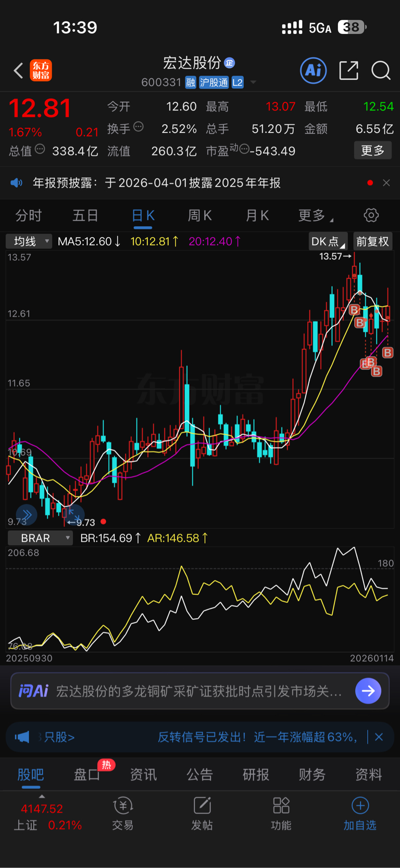Viewport: 400px width, 868px height.
Task: Open the 反转信号已发出 promo link
Action: click(258, 737)
